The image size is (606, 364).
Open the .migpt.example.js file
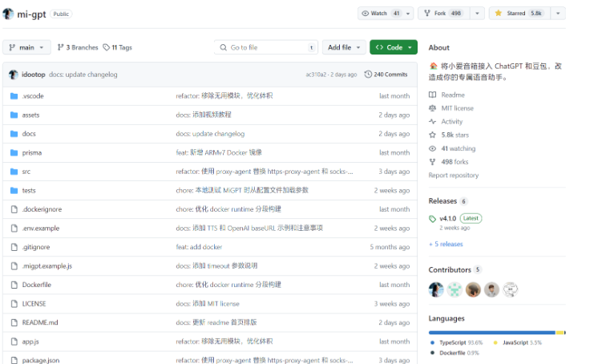[x=46, y=266]
